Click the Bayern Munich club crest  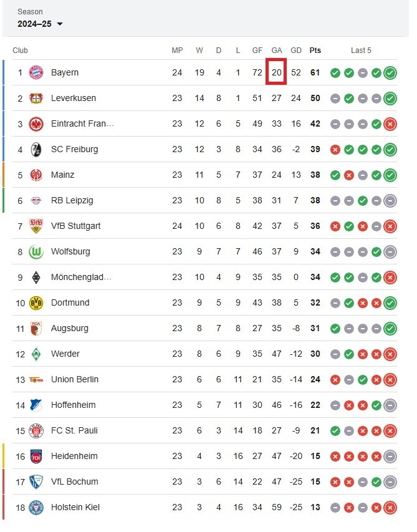pos(36,72)
